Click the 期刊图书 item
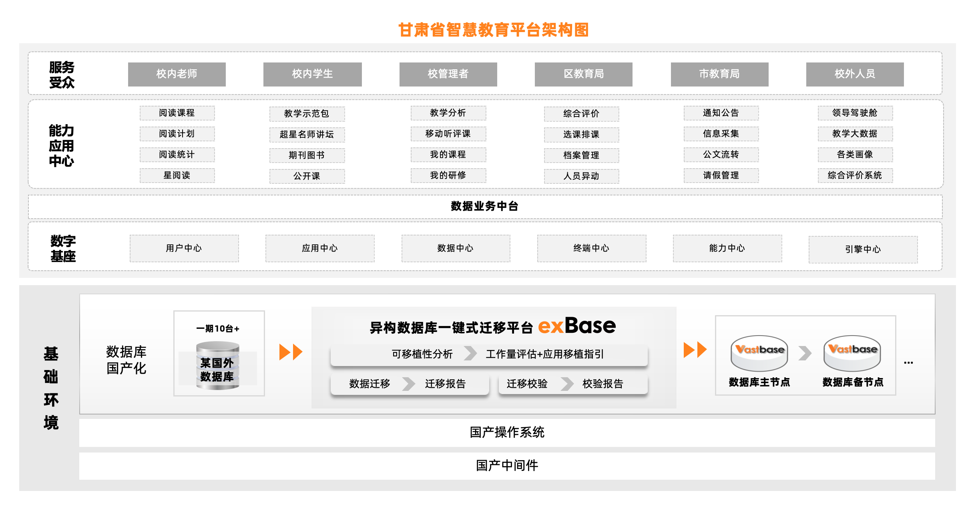This screenshot has height=511, width=980. 307,155
